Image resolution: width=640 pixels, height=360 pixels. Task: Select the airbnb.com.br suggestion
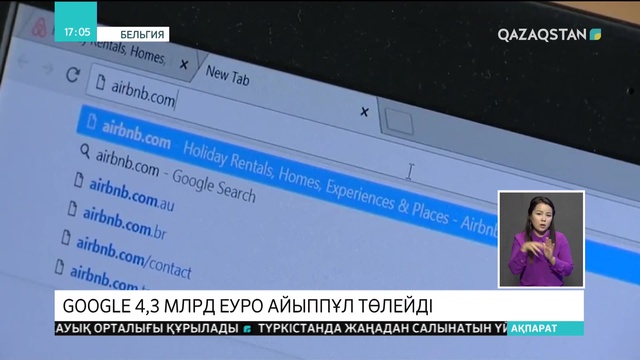124,222
